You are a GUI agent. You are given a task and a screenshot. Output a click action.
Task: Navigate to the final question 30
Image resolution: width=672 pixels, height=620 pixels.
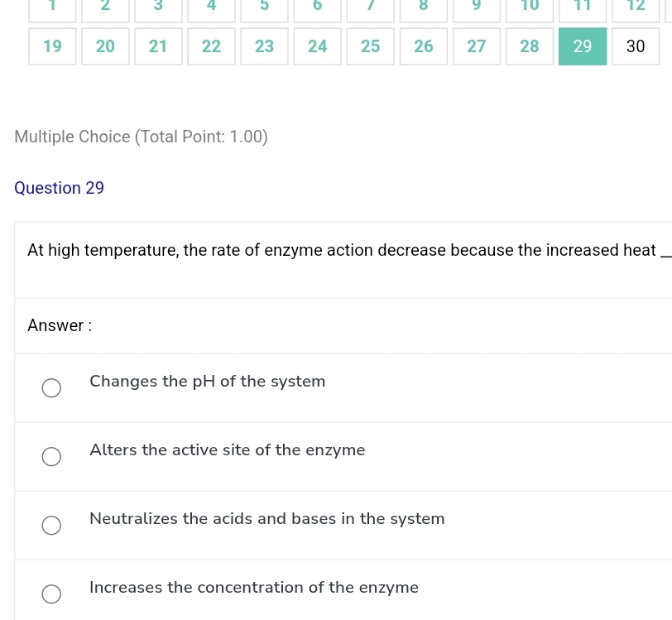tap(636, 46)
